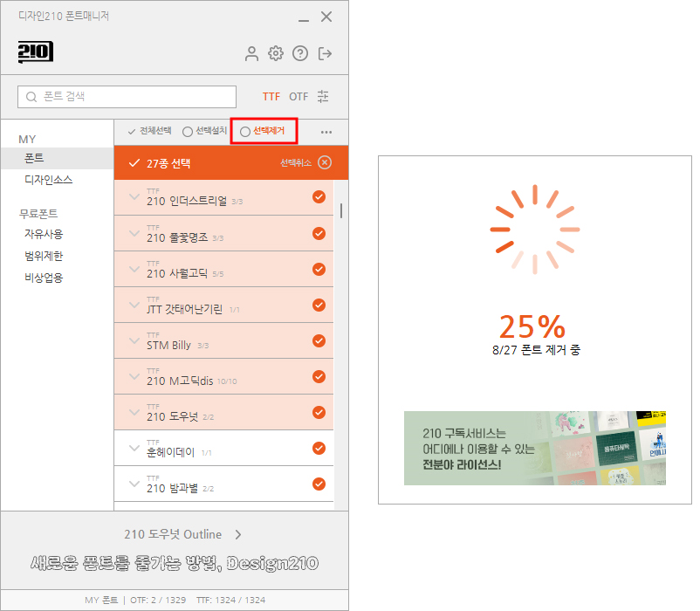Open the help question mark icon
This screenshot has width=700, height=611.
(x=300, y=53)
